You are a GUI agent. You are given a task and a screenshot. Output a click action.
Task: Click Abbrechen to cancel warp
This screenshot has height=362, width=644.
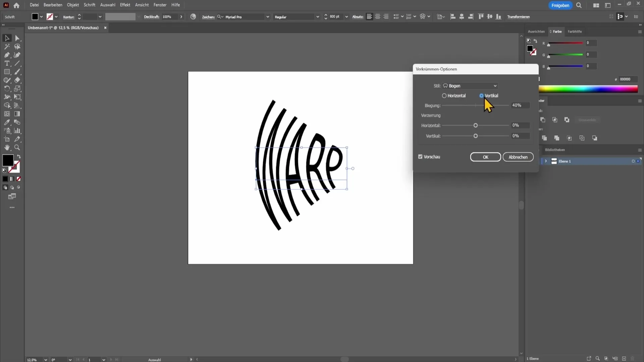(x=518, y=157)
